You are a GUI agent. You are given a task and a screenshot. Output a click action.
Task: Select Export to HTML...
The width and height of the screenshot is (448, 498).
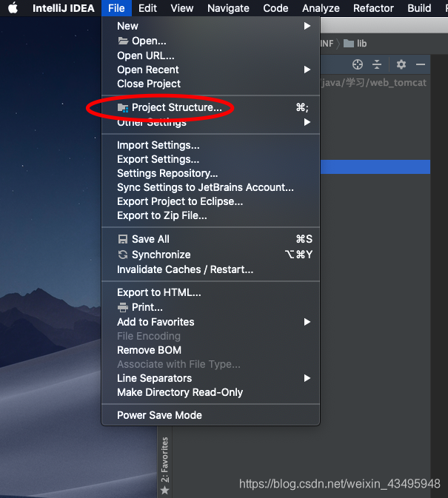pos(210,292)
